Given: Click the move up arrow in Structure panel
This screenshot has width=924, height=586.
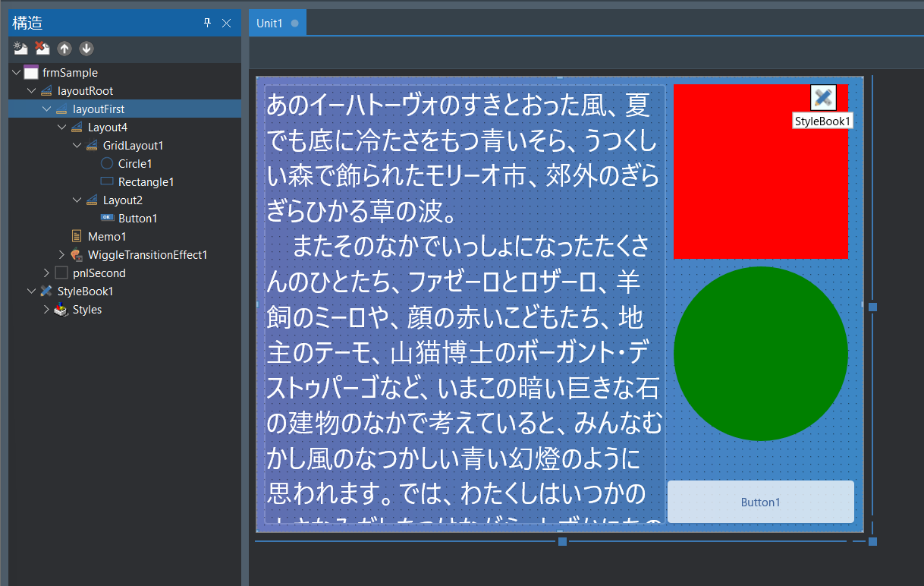Looking at the screenshot, I should (x=65, y=48).
